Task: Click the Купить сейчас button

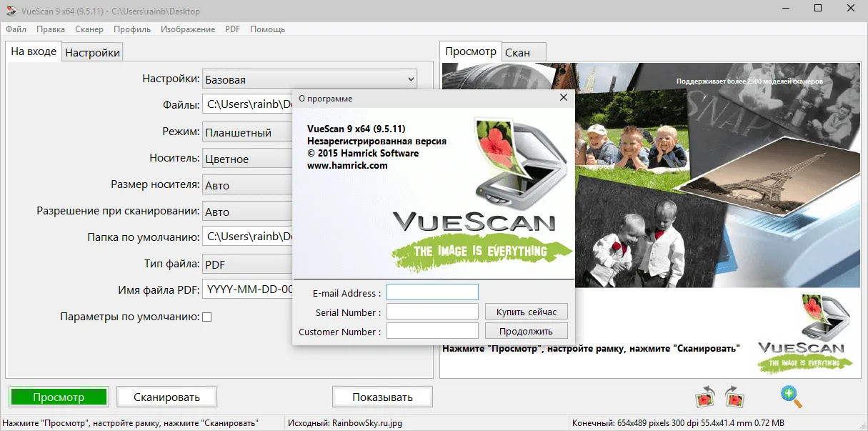Action: (527, 312)
